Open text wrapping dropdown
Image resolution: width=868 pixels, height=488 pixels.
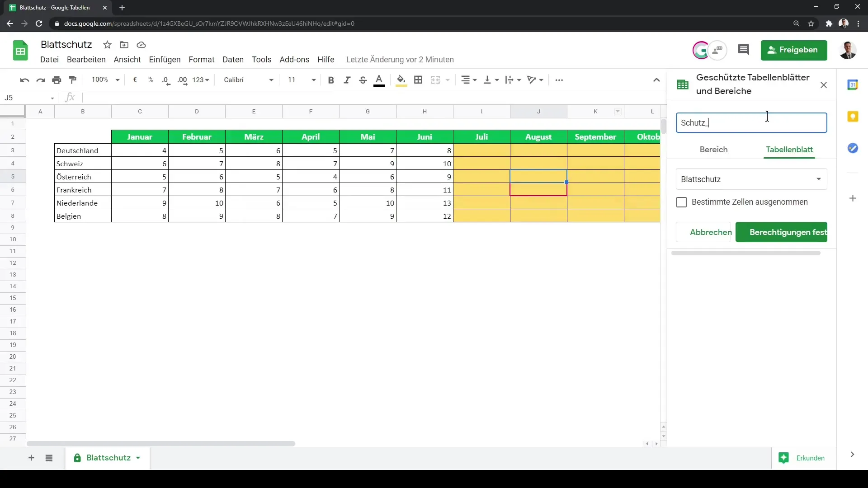click(513, 80)
